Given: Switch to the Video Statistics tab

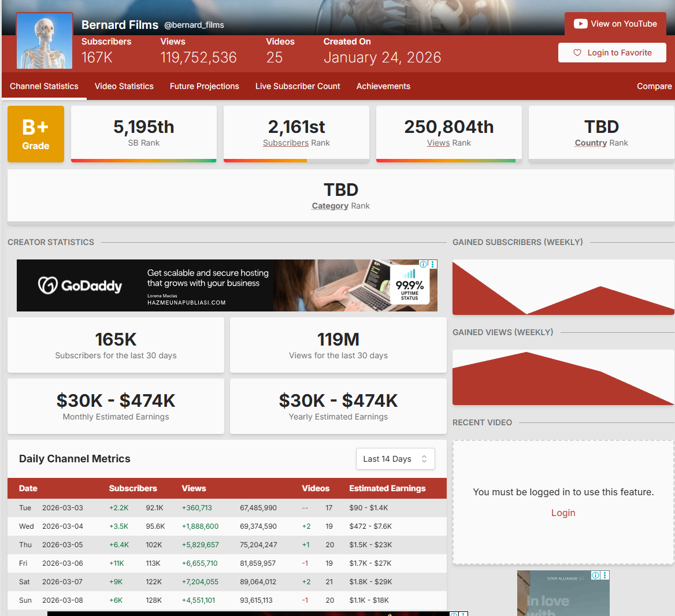Looking at the screenshot, I should pos(124,86).
